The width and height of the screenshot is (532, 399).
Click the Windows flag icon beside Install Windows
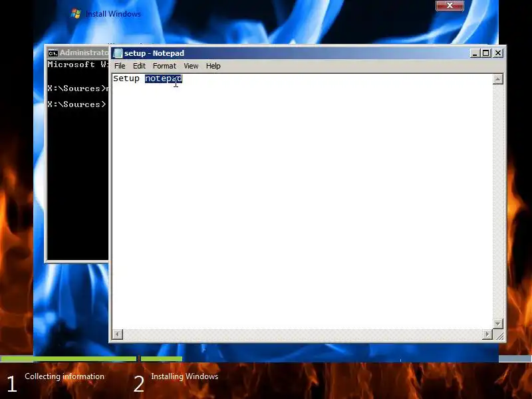[x=76, y=13]
